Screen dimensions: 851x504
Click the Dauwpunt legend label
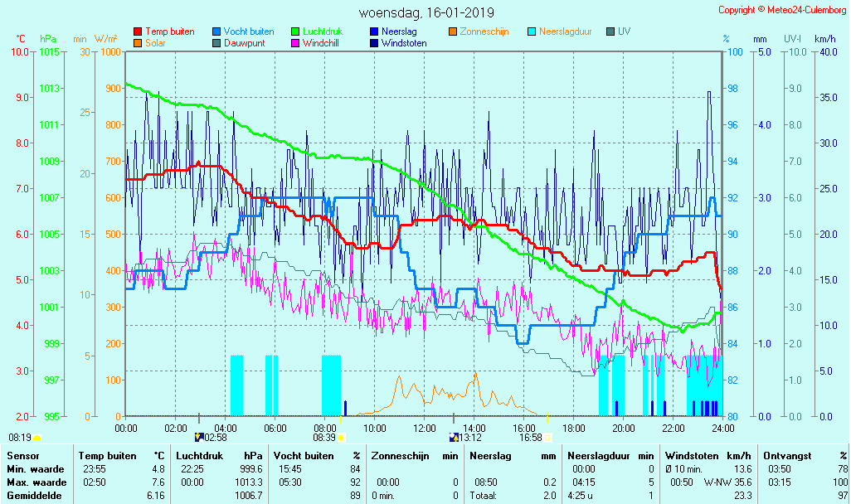pyautogui.click(x=244, y=43)
